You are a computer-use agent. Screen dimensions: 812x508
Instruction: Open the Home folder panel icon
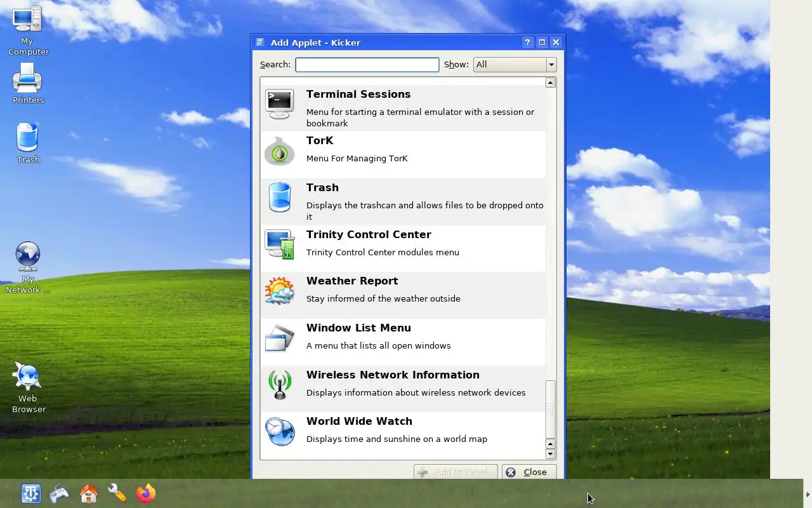[88, 493]
